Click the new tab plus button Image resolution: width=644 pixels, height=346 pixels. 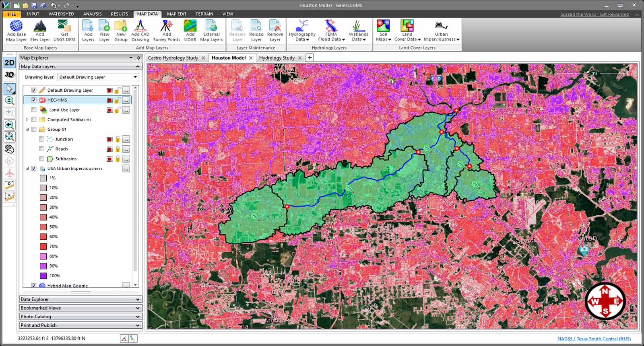tap(310, 58)
